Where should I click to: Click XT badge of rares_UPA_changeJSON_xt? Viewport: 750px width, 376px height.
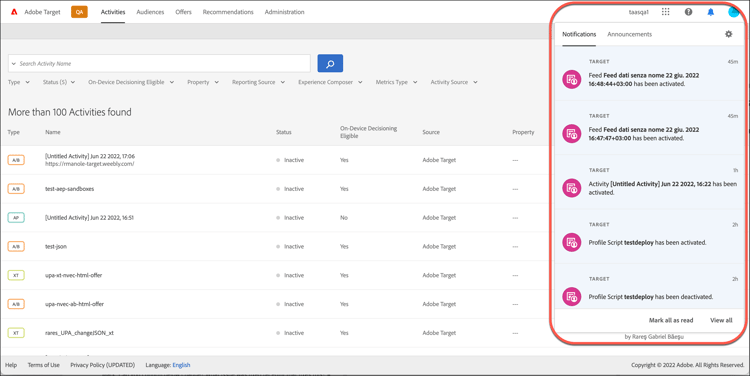pyautogui.click(x=16, y=332)
